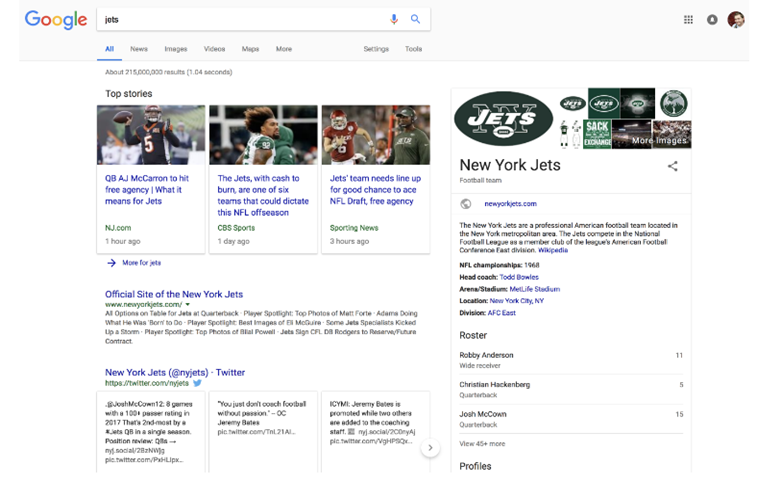
Task: Select the All search tab
Action: [109, 49]
